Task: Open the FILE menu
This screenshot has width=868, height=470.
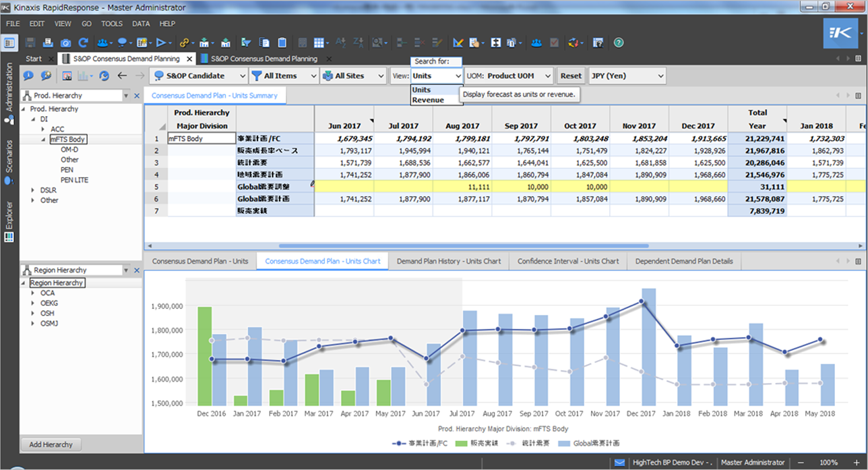Action: [13, 24]
